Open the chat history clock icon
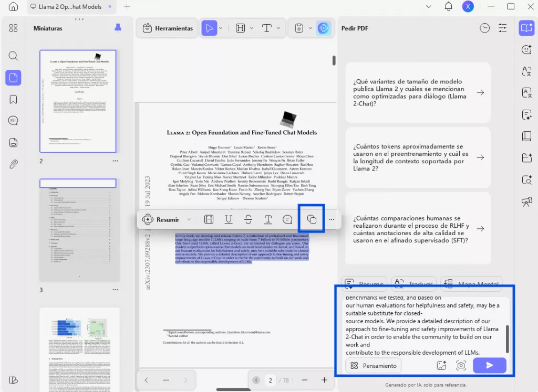538x392 pixels. pos(484,28)
